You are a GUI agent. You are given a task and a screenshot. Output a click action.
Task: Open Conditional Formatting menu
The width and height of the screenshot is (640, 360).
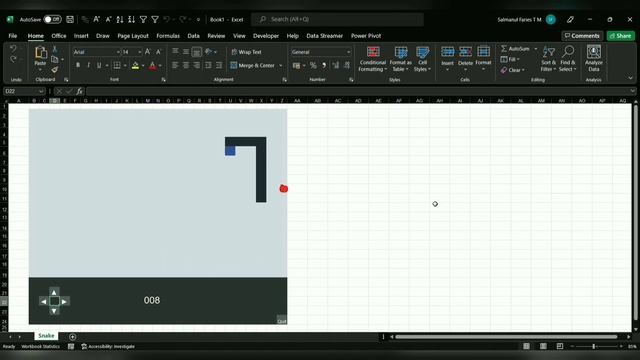pyautogui.click(x=373, y=59)
